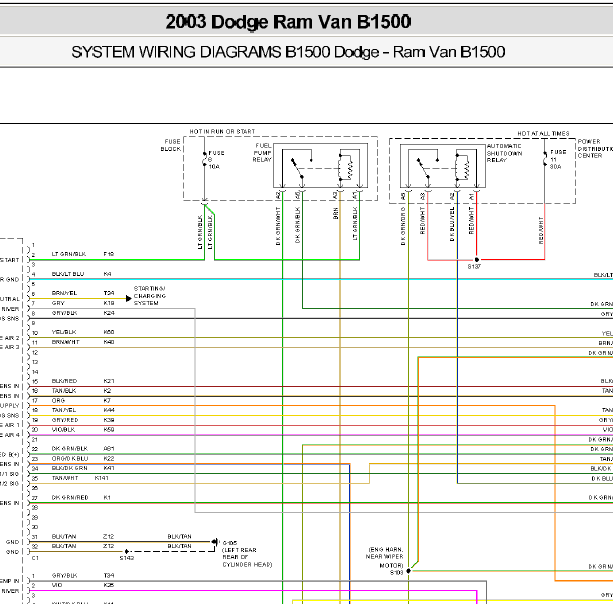Click the vertical "DK GRN/ORG" wire label
The image size is (613, 604).
(x=403, y=226)
